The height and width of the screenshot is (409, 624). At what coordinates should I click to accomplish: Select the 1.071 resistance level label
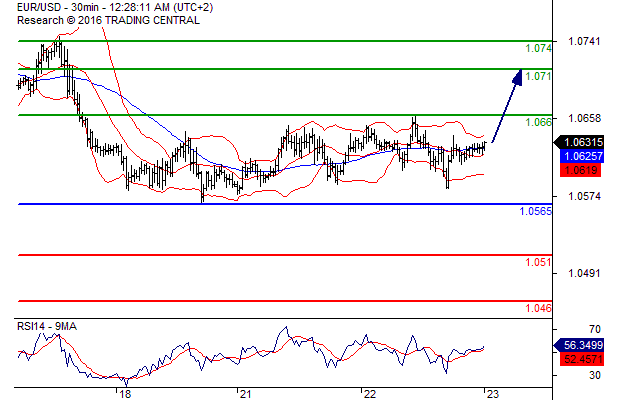(538, 76)
